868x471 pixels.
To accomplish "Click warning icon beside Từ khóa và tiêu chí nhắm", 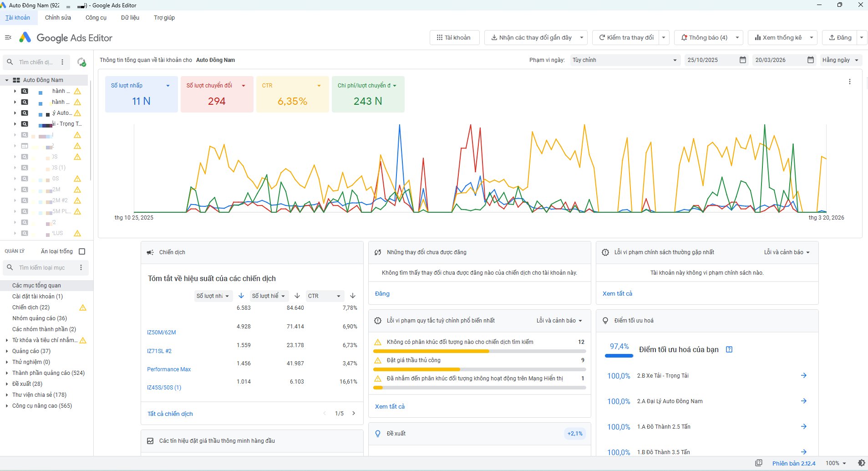I will click(83, 340).
